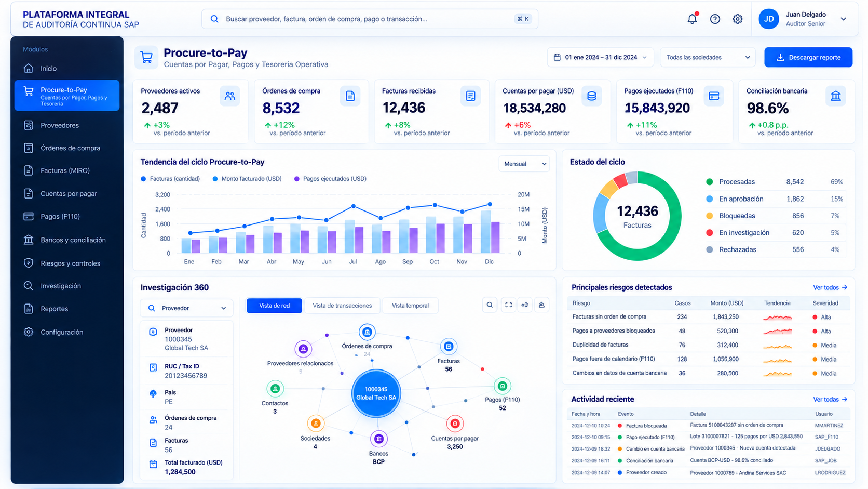Toggle Monto facturado (USD) chart legend
Image resolution: width=868 pixels, height=489 pixels.
247,179
